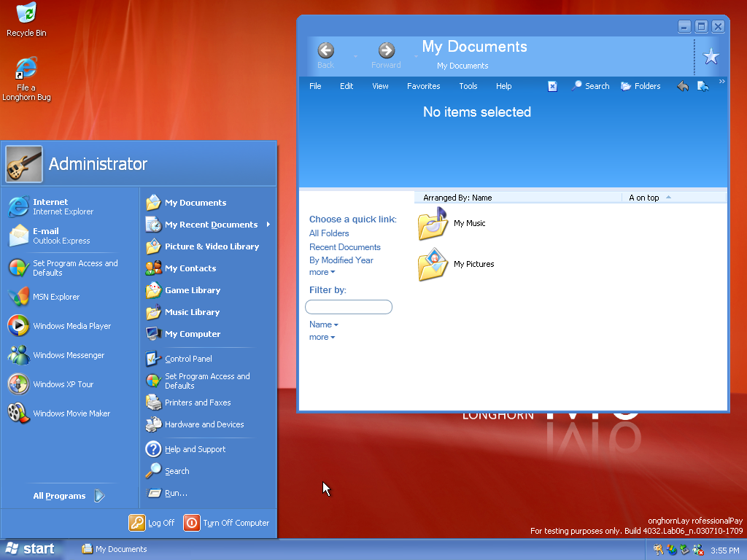
Task: Click the Back arrow button in Explorer
Action: [326, 50]
